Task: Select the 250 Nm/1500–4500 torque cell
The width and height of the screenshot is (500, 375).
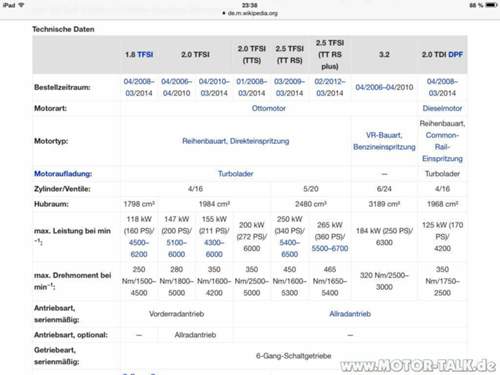Action: (x=139, y=281)
